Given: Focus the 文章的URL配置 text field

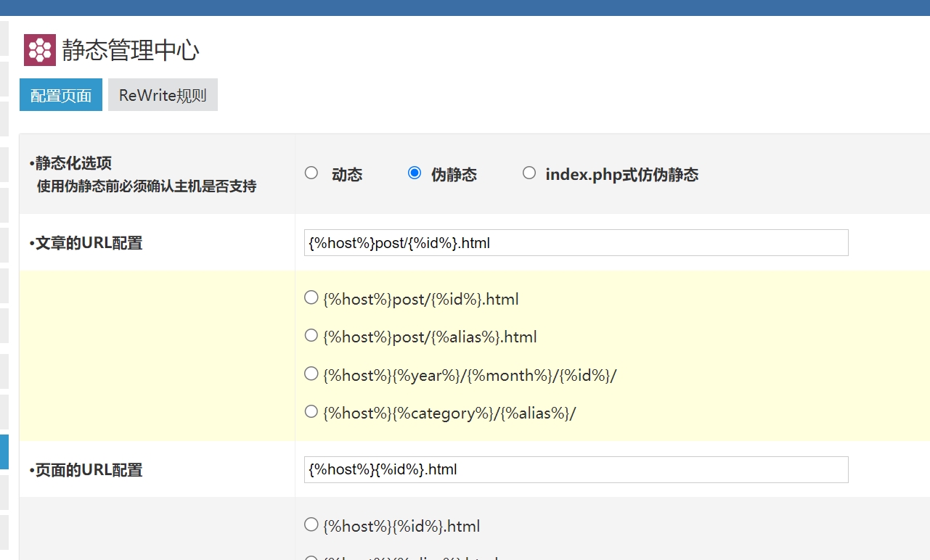Looking at the screenshot, I should click(x=576, y=243).
